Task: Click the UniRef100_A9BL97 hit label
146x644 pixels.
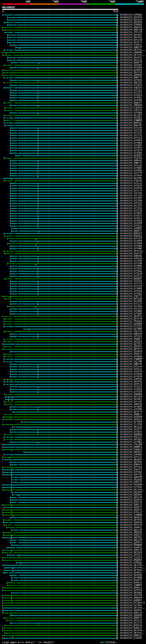Action: (131, 48)
